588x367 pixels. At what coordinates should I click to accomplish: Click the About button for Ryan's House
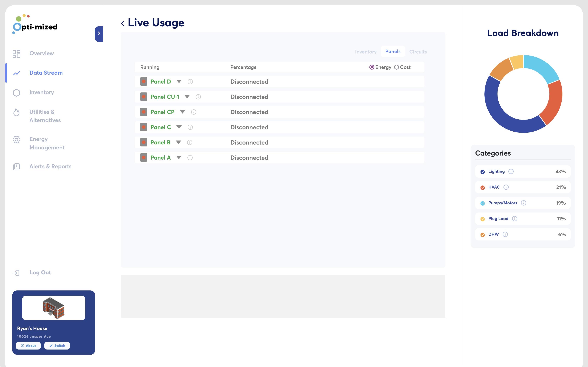(28, 346)
